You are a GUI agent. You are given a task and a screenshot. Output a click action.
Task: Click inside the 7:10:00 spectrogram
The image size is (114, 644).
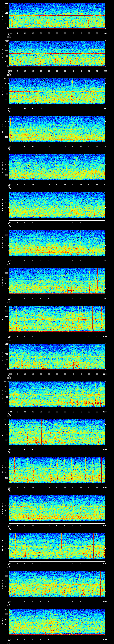[57, 357]
